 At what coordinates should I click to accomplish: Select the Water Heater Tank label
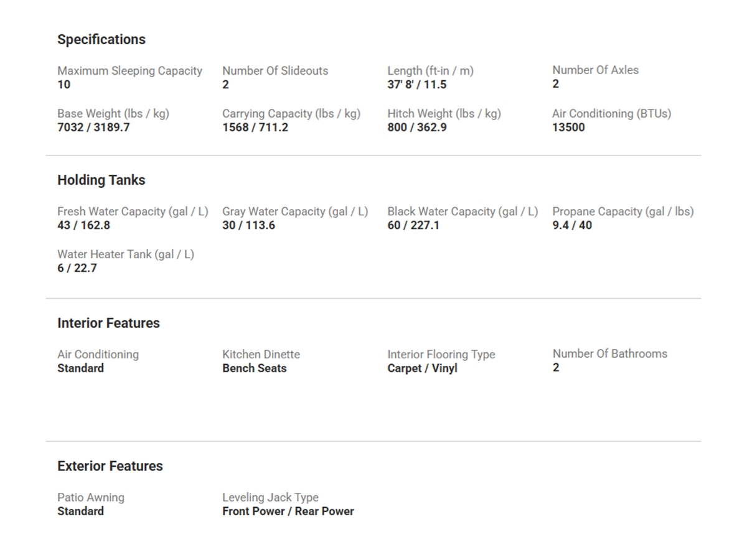tap(126, 254)
